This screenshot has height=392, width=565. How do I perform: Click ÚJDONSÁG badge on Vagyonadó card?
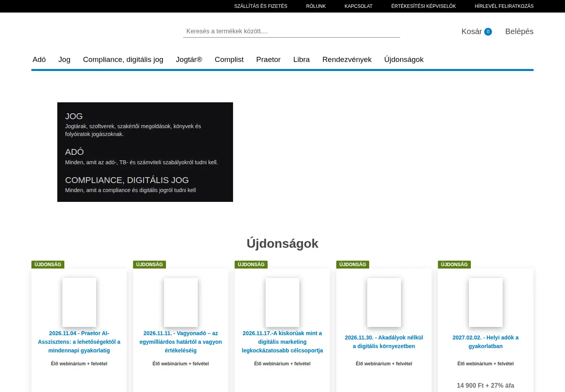(149, 265)
